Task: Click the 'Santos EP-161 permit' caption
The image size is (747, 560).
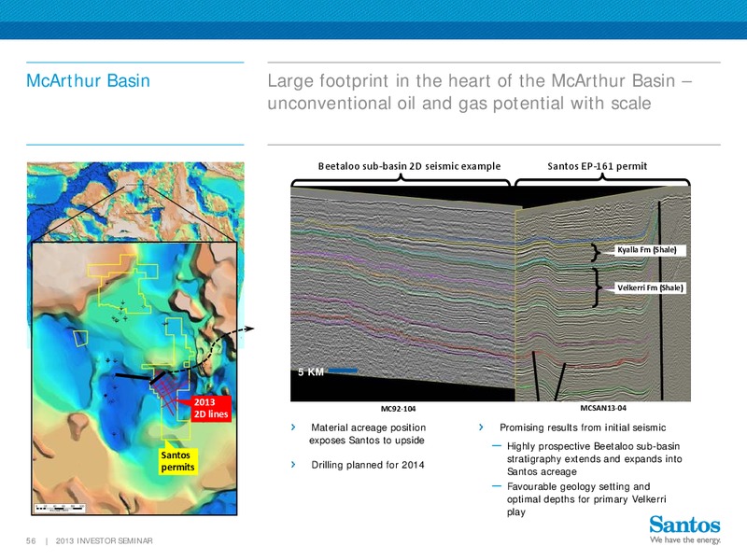Action: click(597, 166)
